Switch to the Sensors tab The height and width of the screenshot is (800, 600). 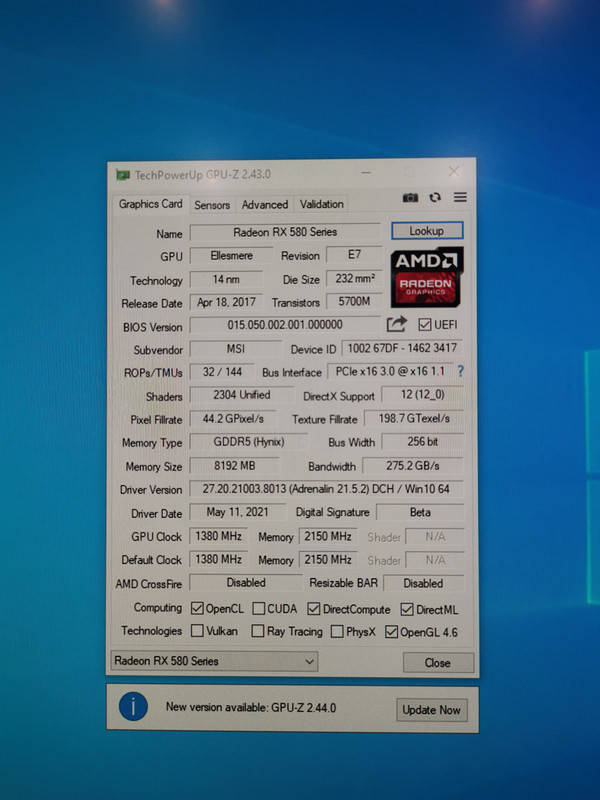212,205
